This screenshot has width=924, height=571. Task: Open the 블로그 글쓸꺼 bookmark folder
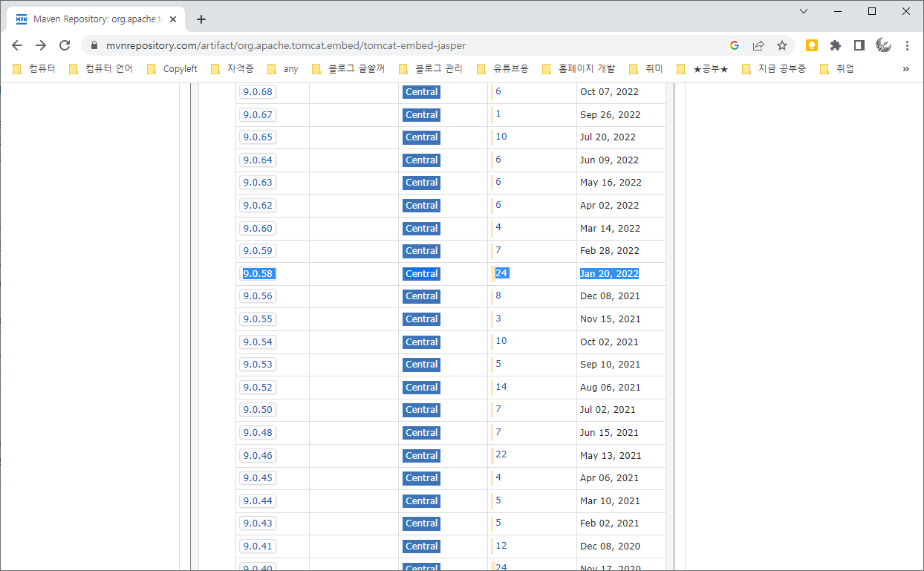pos(348,68)
